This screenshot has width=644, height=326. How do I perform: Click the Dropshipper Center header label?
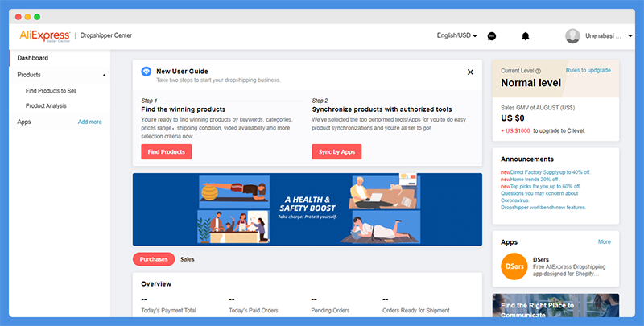pos(106,35)
